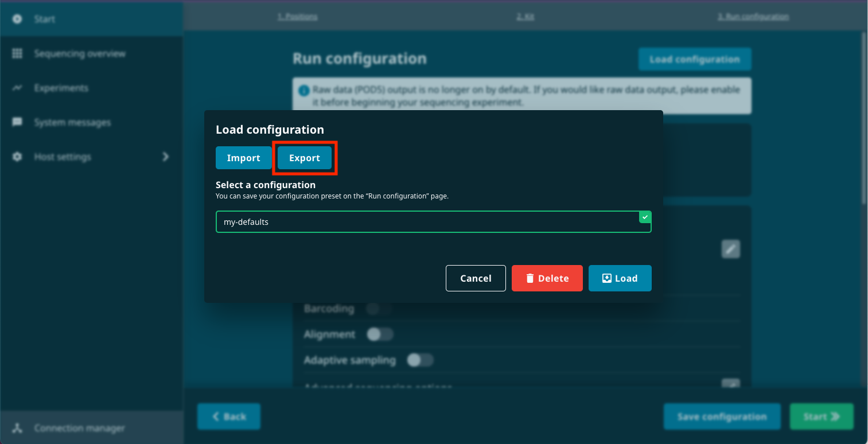Click the pencil edit icon
The width and height of the screenshot is (868, 444).
click(x=730, y=248)
